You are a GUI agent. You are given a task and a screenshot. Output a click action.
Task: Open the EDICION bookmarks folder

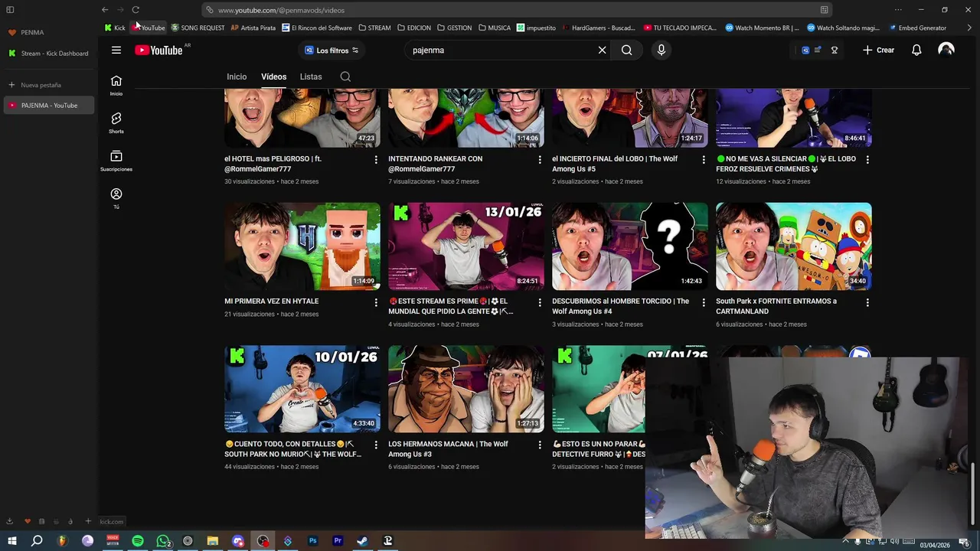[x=414, y=28]
